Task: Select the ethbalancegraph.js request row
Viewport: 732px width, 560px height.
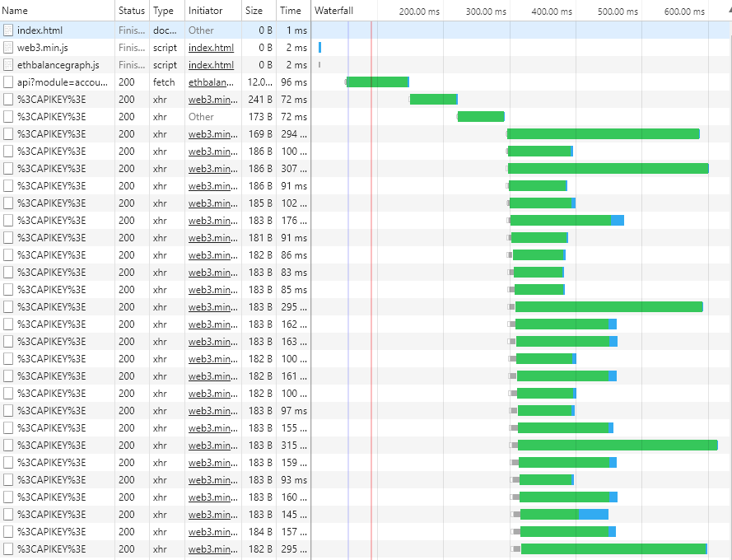Action: pyautogui.click(x=58, y=65)
